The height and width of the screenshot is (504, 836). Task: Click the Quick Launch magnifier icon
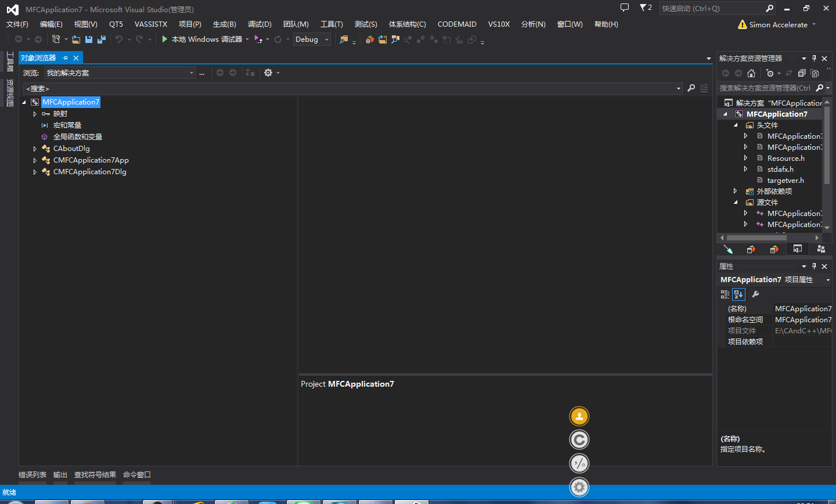click(770, 8)
